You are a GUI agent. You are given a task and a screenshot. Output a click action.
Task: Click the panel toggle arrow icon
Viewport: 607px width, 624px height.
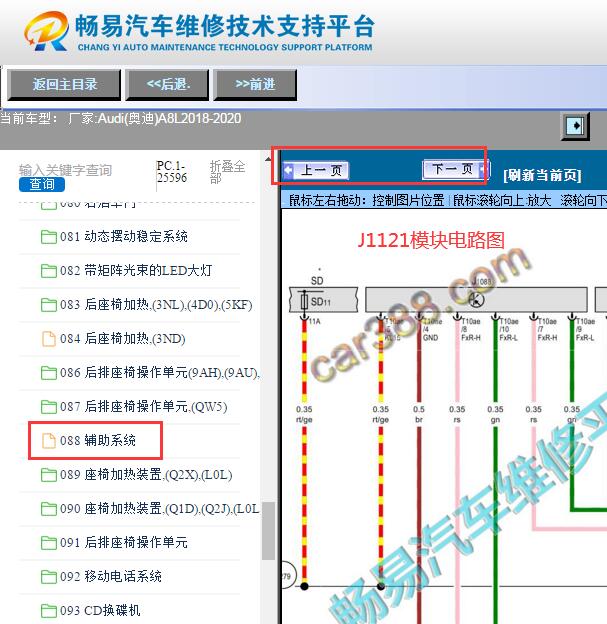(x=575, y=126)
